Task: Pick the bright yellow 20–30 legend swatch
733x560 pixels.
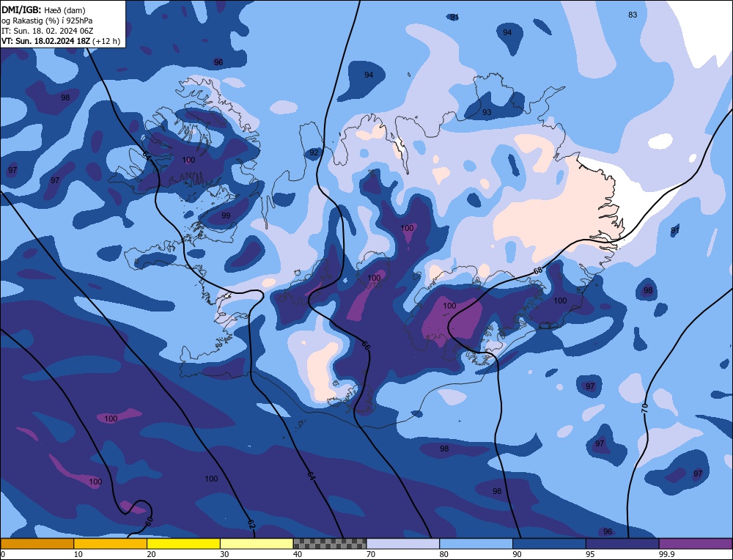Action: (x=183, y=543)
